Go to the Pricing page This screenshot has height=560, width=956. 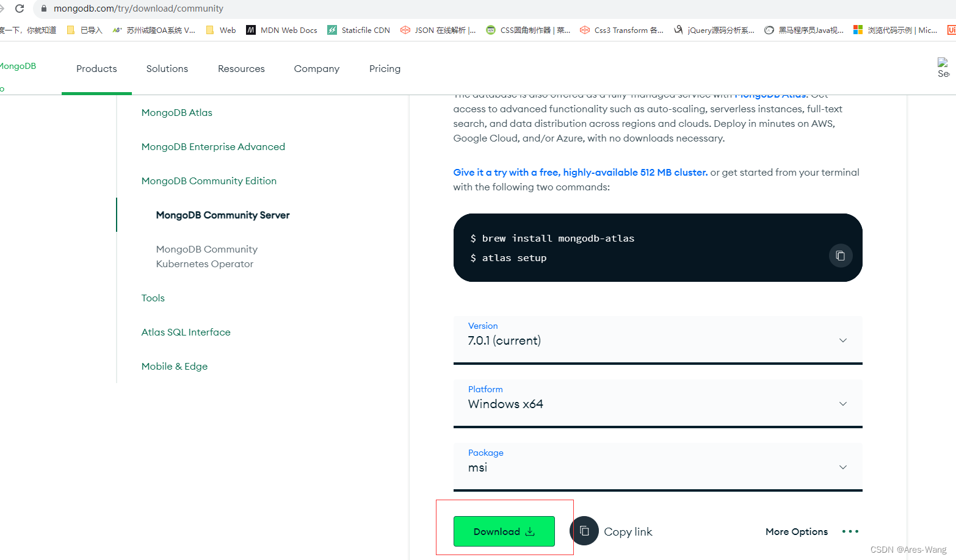point(385,69)
